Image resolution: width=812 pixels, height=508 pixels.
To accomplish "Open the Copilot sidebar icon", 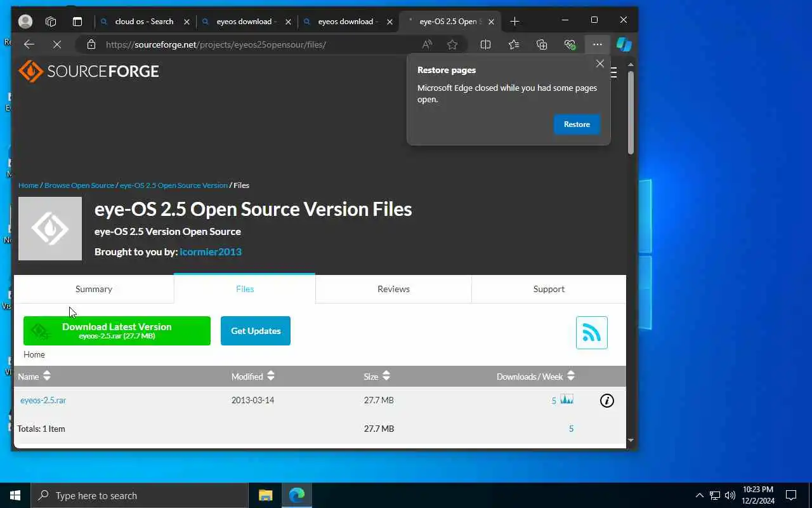I will [x=624, y=44].
